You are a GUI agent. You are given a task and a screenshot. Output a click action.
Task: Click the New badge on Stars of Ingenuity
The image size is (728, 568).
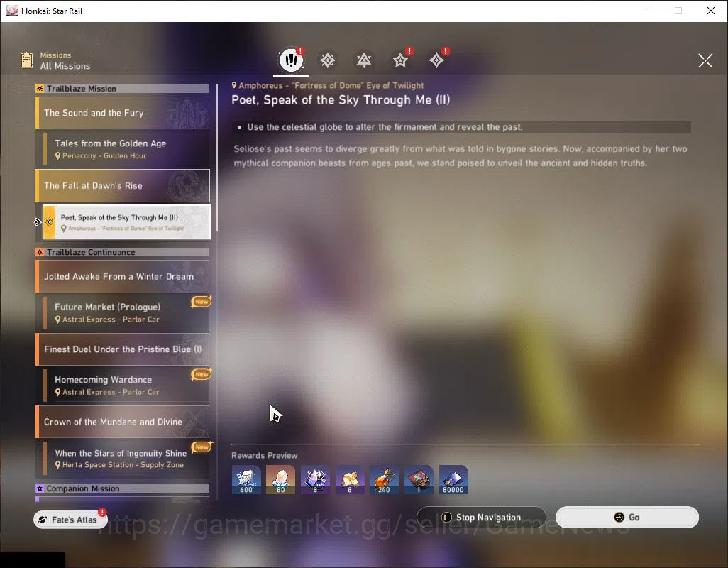pos(202,447)
